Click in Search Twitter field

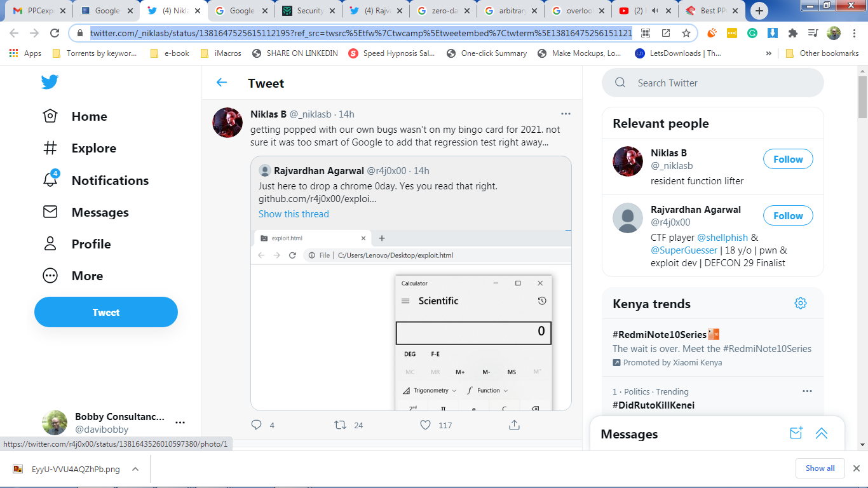point(713,83)
